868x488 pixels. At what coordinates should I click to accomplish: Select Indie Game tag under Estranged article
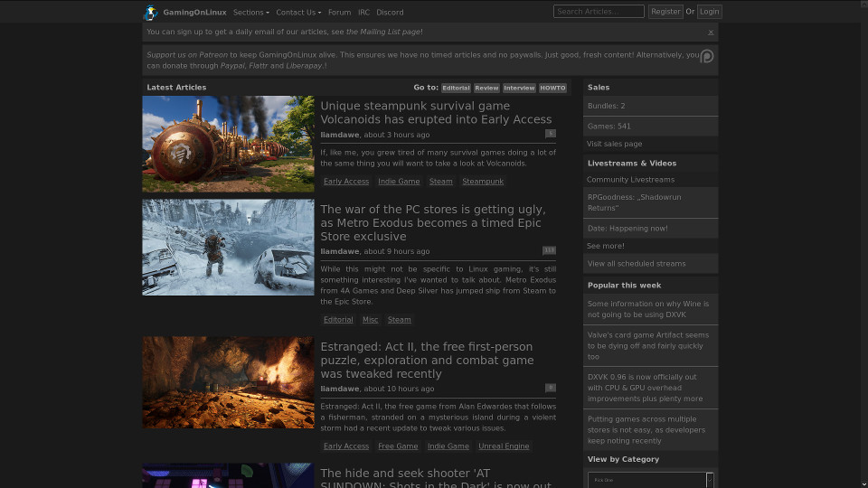click(x=448, y=446)
